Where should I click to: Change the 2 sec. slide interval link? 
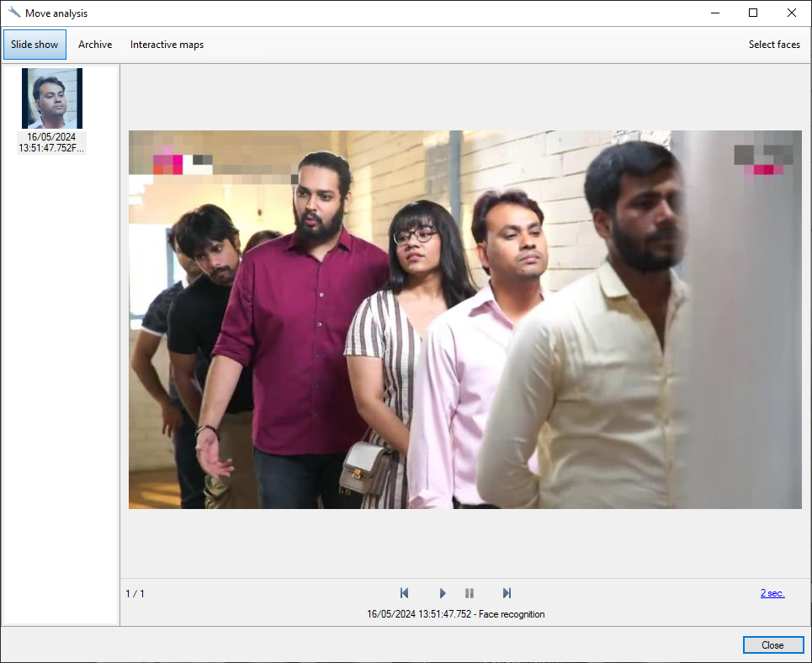(772, 593)
